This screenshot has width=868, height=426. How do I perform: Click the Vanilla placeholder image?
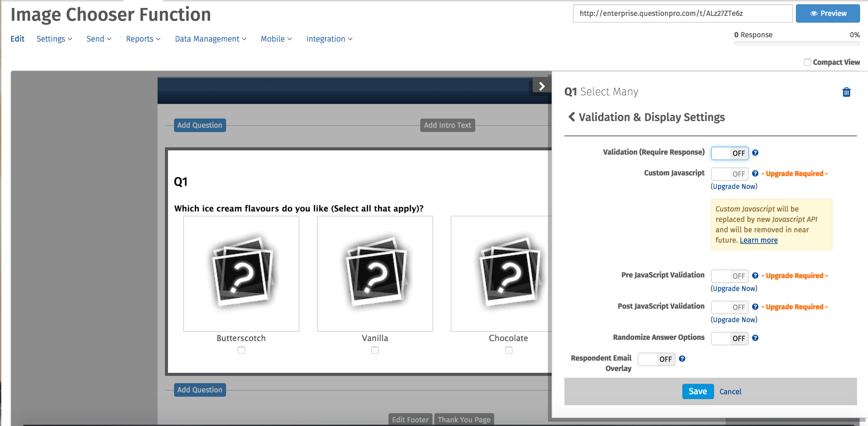click(x=375, y=273)
